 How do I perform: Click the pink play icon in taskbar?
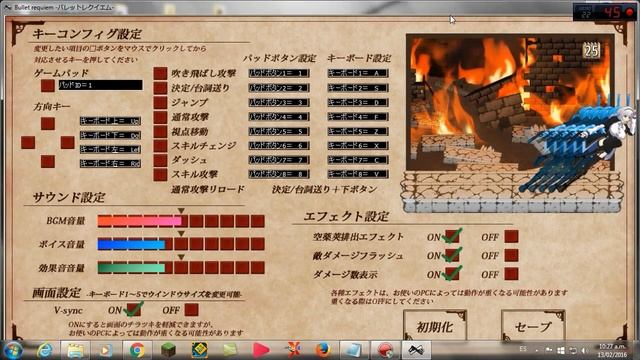(x=261, y=350)
